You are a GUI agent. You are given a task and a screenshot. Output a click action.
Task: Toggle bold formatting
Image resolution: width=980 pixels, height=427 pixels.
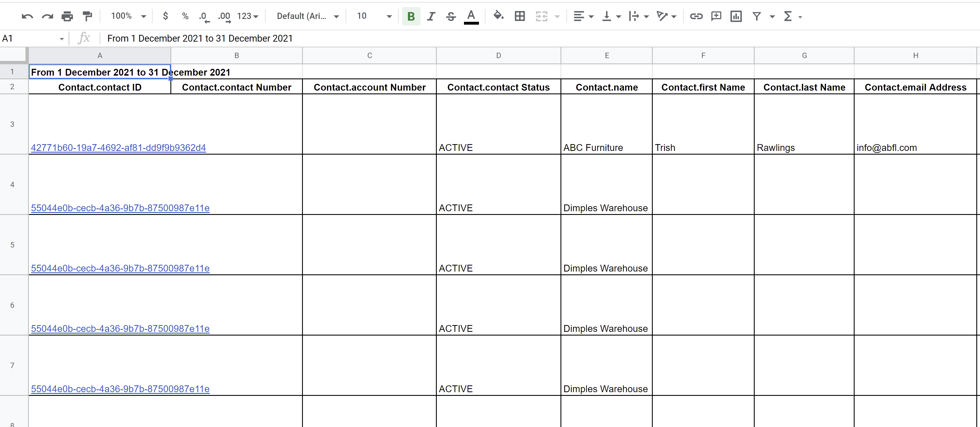(x=411, y=16)
